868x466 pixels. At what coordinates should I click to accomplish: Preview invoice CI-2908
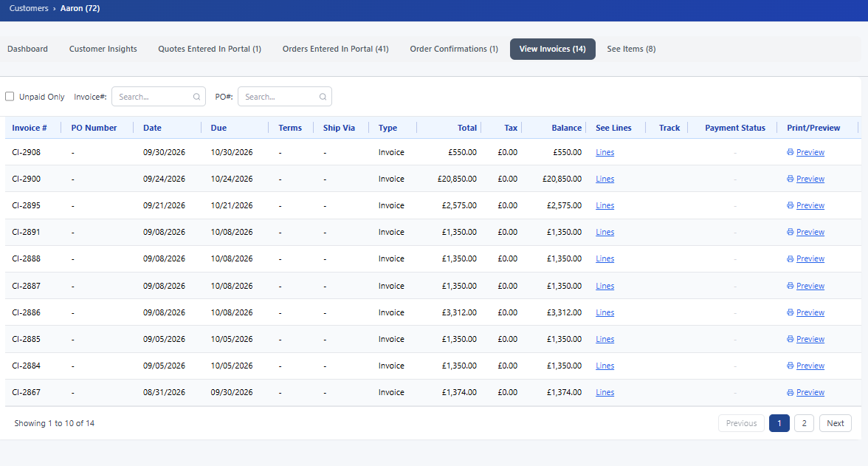(810, 152)
